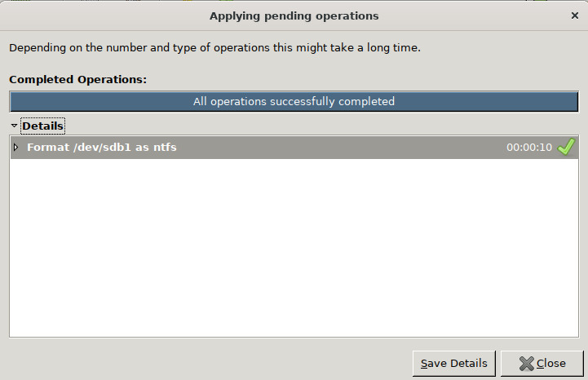Click the word "ntfs" in the operation row
588x380 pixels.
163,148
